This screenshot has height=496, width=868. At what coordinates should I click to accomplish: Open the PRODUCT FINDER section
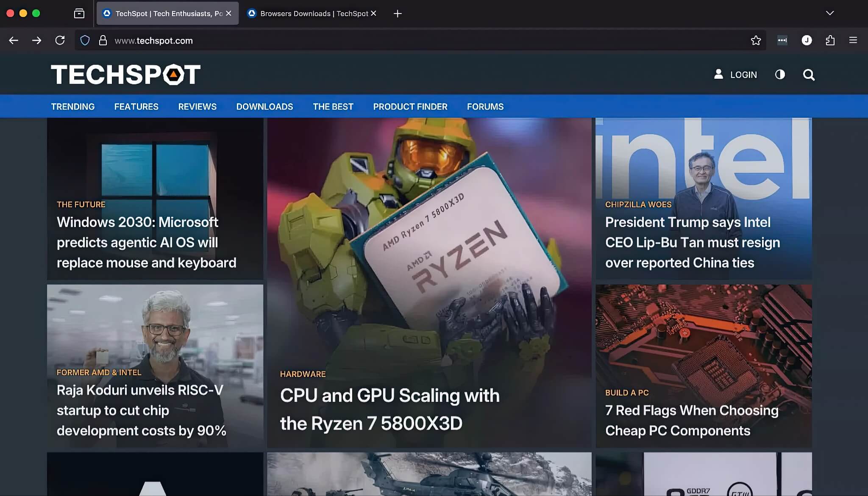[410, 107]
